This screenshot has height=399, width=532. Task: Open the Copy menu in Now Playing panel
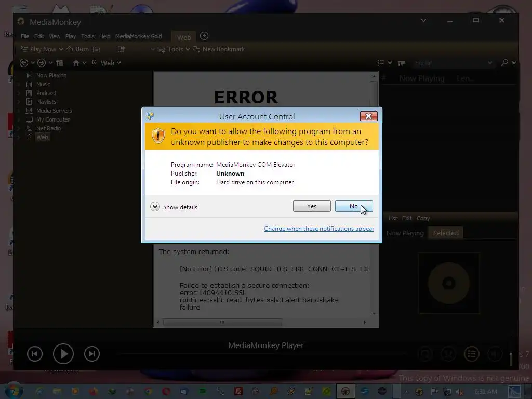pyautogui.click(x=423, y=218)
